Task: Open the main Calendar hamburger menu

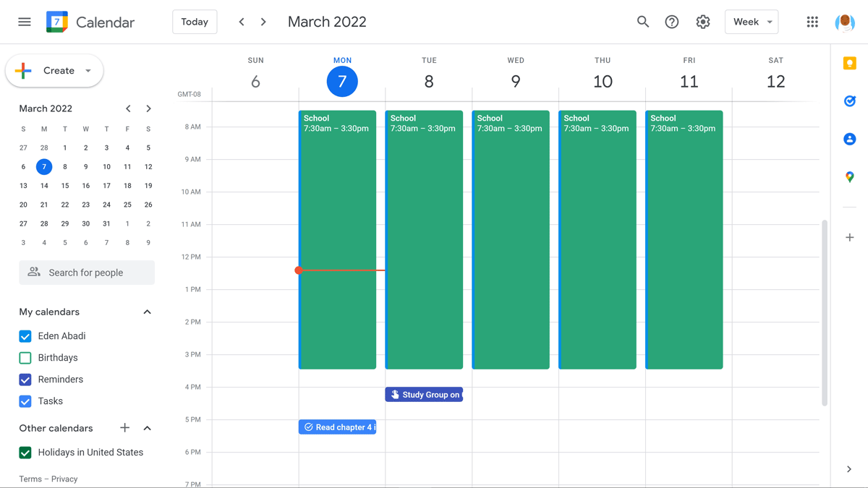Action: [24, 22]
